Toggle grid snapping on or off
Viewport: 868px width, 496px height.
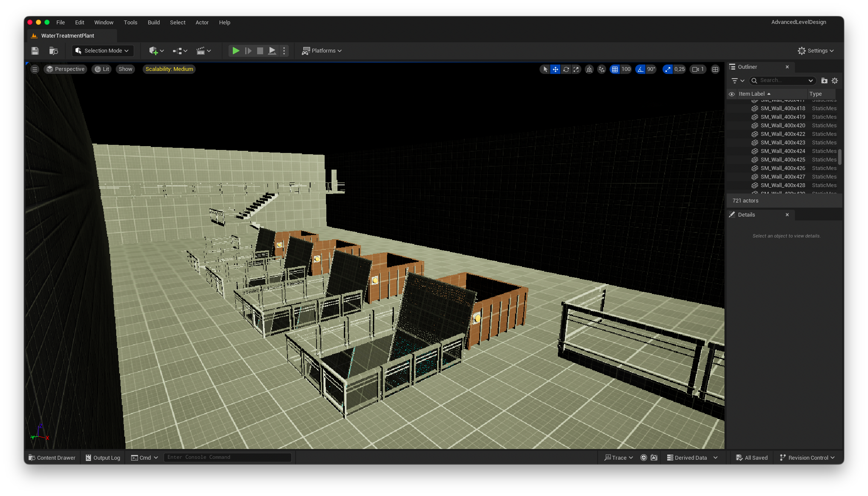pos(615,69)
